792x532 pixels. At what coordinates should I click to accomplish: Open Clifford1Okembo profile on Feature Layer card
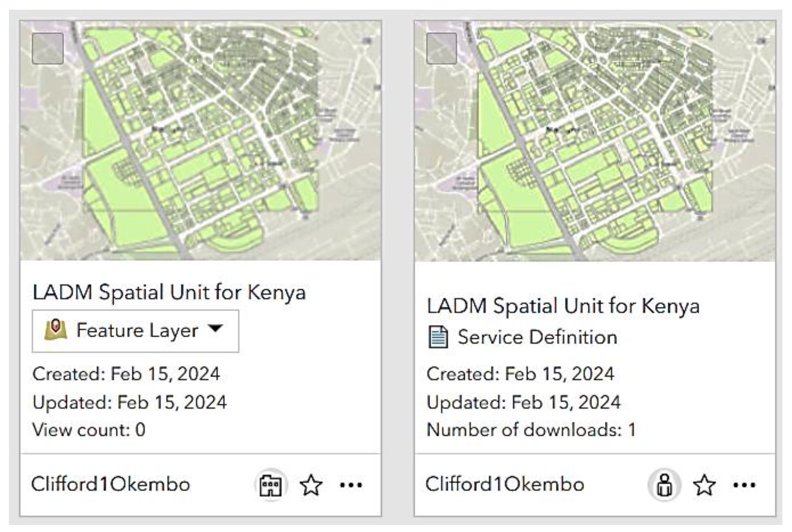pyautogui.click(x=111, y=484)
